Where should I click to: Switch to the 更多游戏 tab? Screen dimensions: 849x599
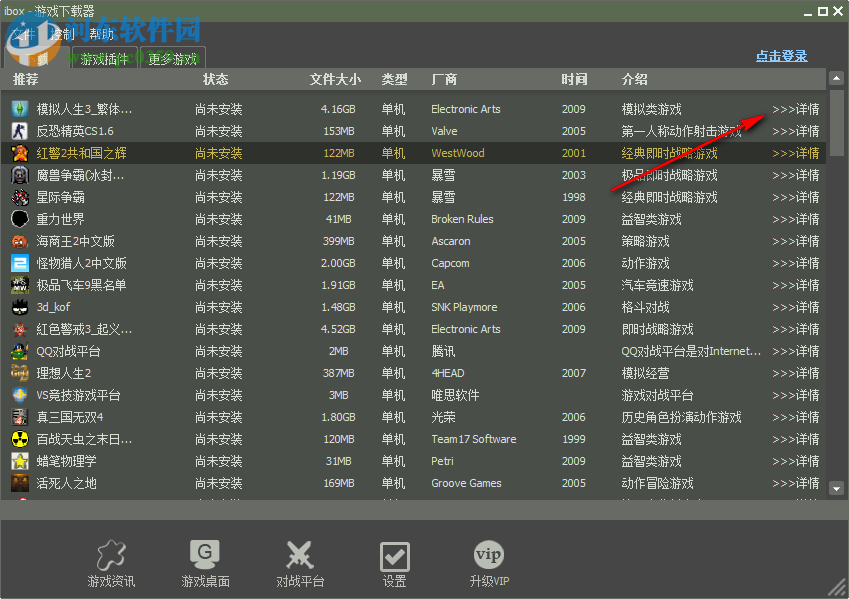pyautogui.click(x=171, y=58)
